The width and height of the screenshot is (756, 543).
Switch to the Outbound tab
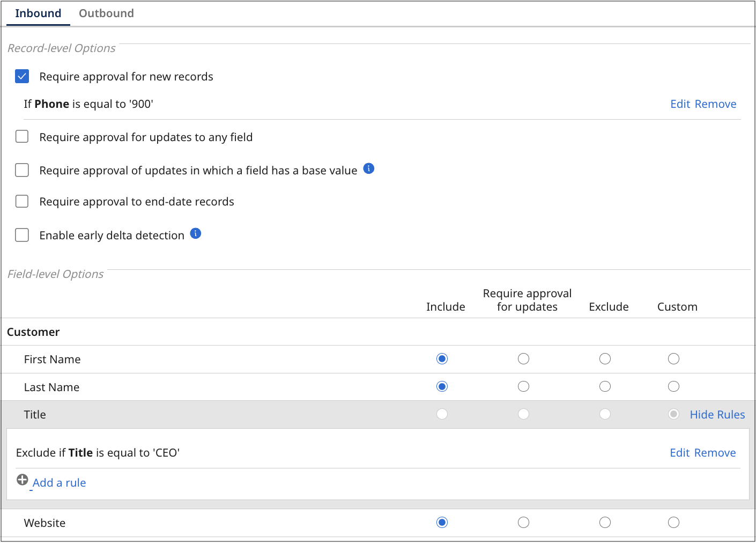pyautogui.click(x=106, y=13)
